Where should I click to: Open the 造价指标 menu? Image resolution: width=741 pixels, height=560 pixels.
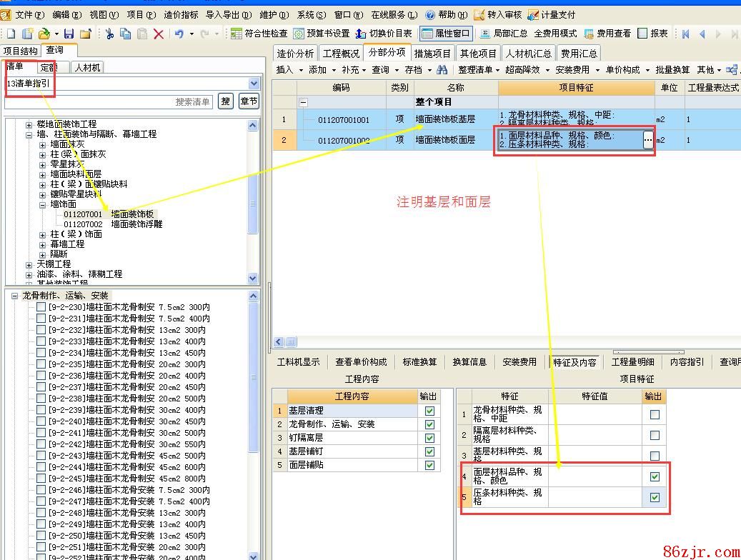click(181, 14)
